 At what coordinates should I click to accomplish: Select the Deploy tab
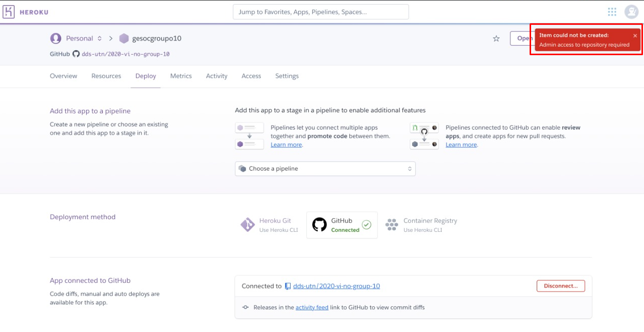point(146,76)
